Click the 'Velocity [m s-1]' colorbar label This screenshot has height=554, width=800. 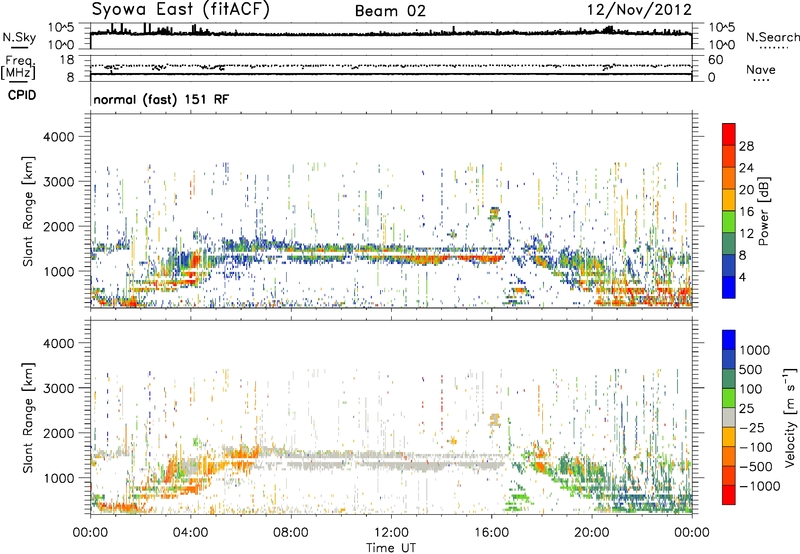point(790,417)
